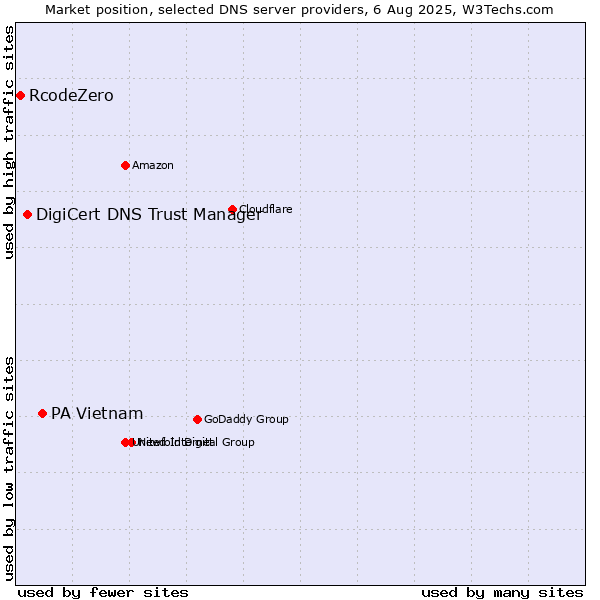Click the RcodeZero red data point
This screenshot has height=600, width=600.
tap(21, 95)
